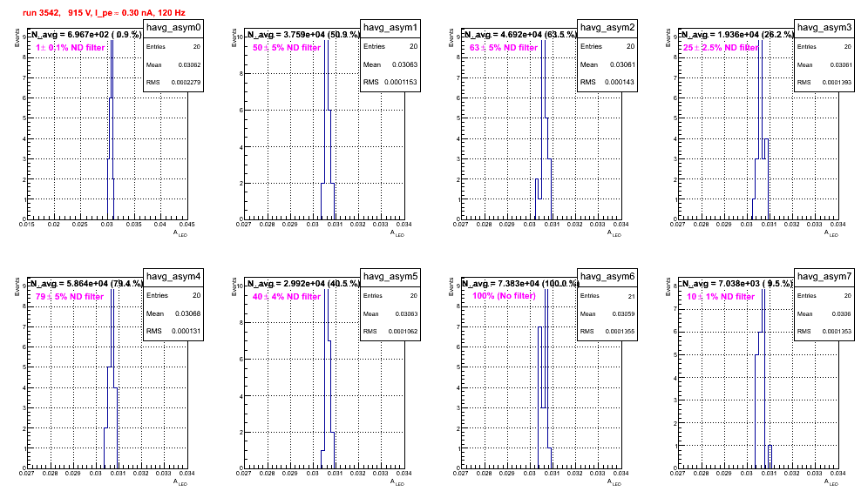Click the A_LED axis label under havg_asym0

[180, 233]
